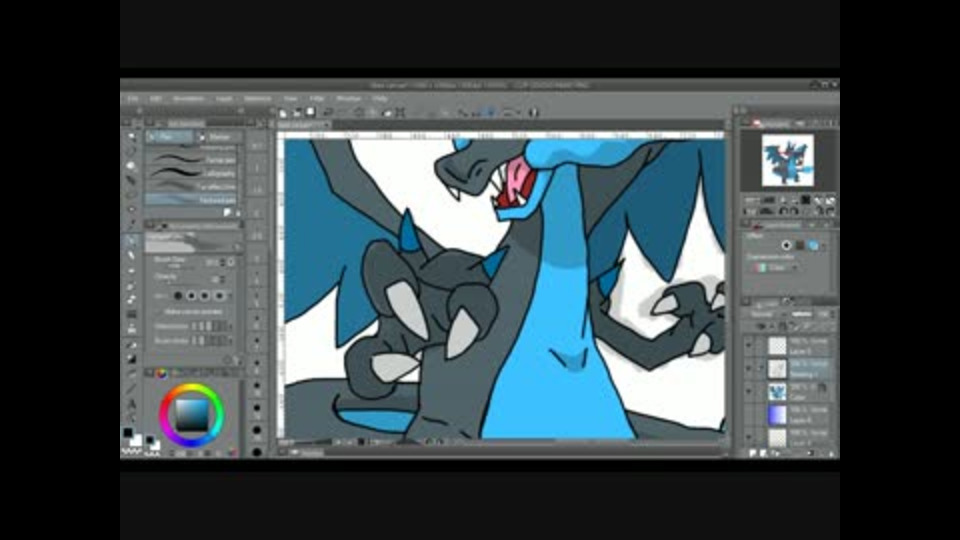The image size is (960, 540).
Task: Click the Fill toolbar icon in command bar
Action: 387,113
